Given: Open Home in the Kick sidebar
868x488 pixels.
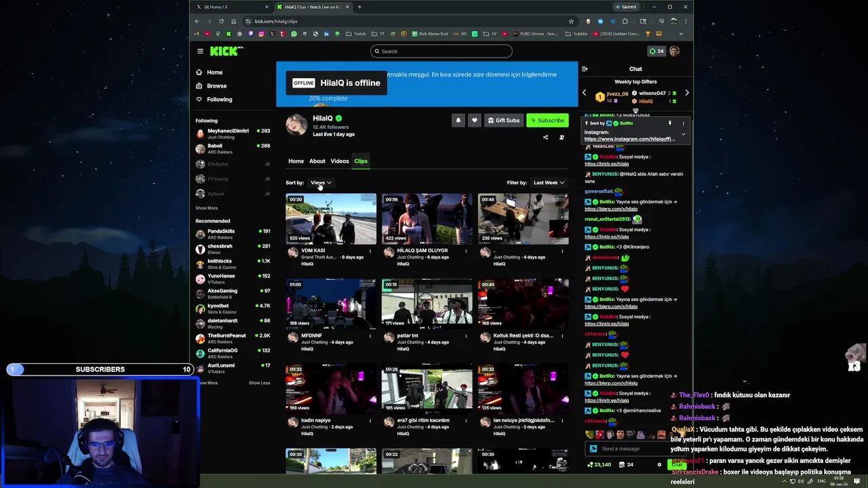Looking at the screenshot, I should tap(214, 73).
